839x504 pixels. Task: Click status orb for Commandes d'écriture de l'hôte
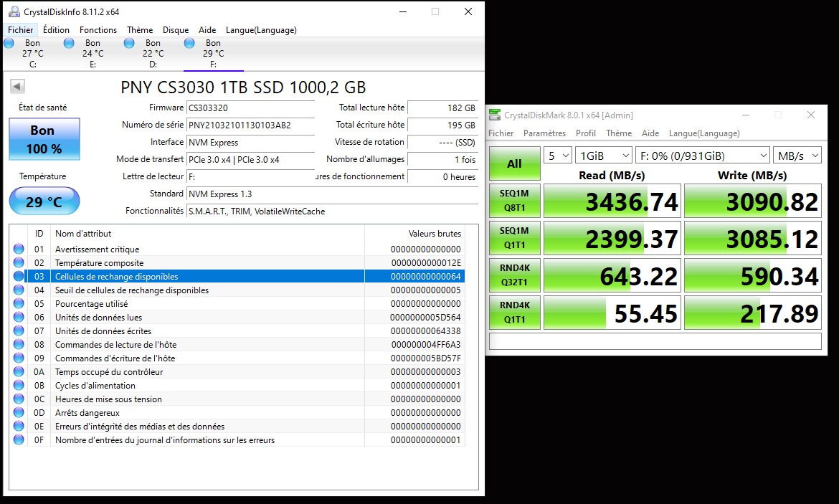click(x=19, y=358)
